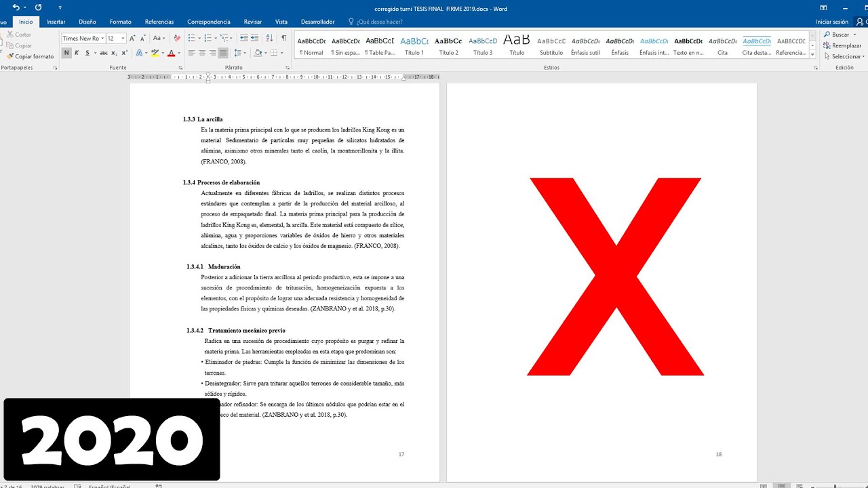Switch to the Formato tab
Image resolution: width=868 pixels, height=488 pixels.
(x=121, y=22)
